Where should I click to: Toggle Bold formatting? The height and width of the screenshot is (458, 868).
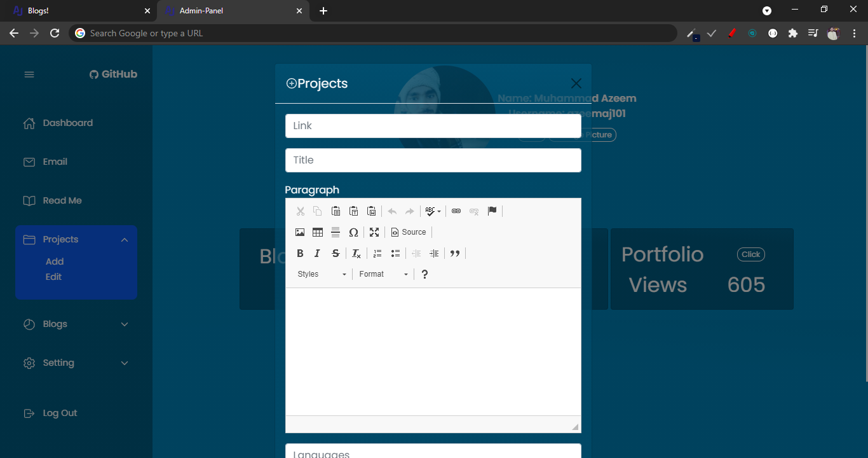click(x=300, y=253)
